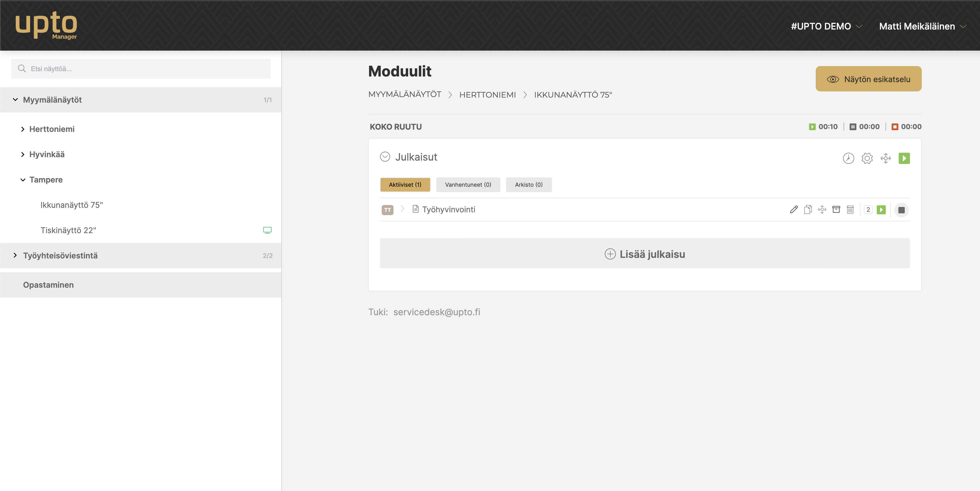
Task: Toggle the green play button on Työhyvinvointi row
Action: coord(881,210)
